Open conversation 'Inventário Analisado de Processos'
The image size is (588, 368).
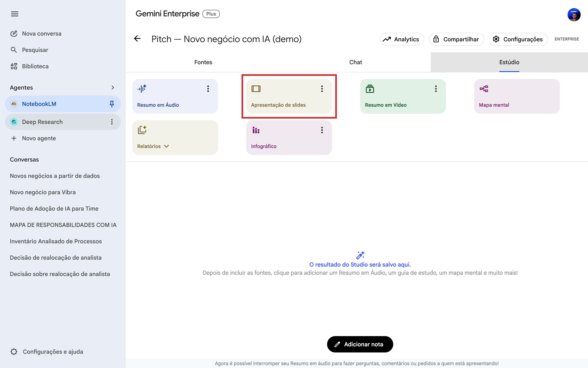pyautogui.click(x=56, y=241)
